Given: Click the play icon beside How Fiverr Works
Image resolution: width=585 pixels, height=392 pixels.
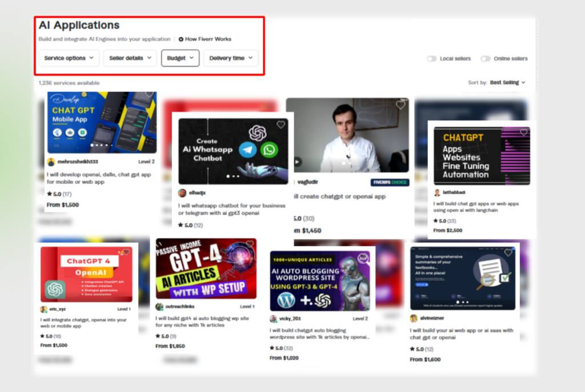Looking at the screenshot, I should [181, 39].
